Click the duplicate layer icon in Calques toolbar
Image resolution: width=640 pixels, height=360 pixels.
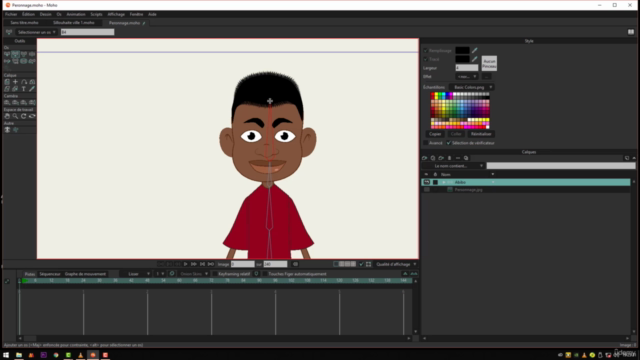[x=433, y=158]
